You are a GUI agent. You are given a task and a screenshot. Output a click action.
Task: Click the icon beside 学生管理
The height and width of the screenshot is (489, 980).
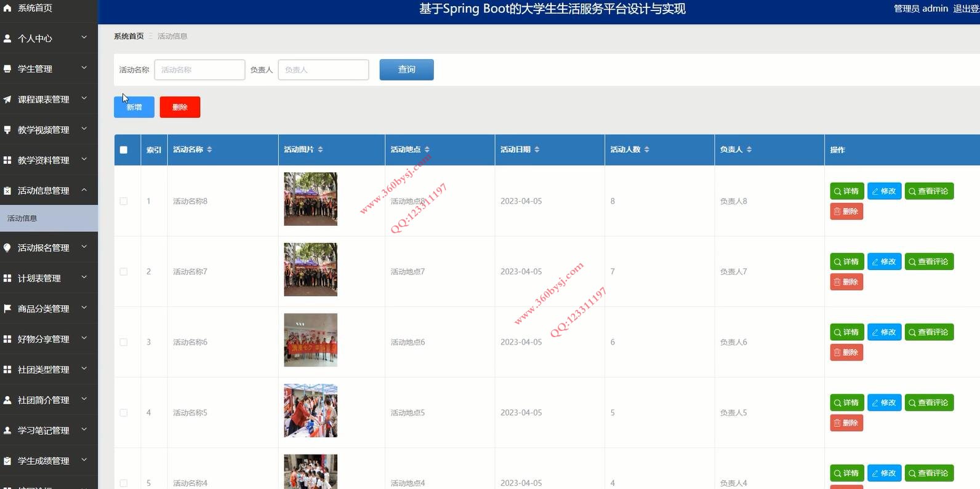(7, 69)
